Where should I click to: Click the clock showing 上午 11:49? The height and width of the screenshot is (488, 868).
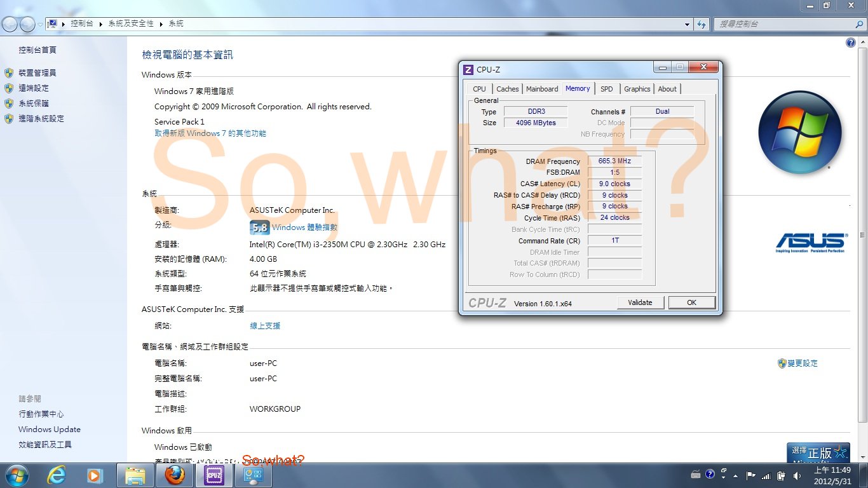click(x=832, y=475)
